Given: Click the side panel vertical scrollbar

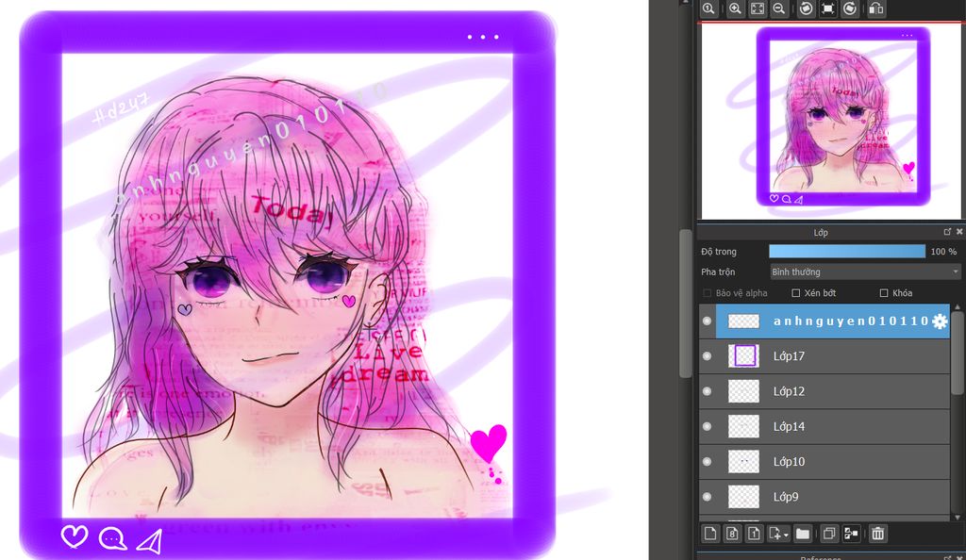Looking at the screenshot, I should [x=686, y=304].
